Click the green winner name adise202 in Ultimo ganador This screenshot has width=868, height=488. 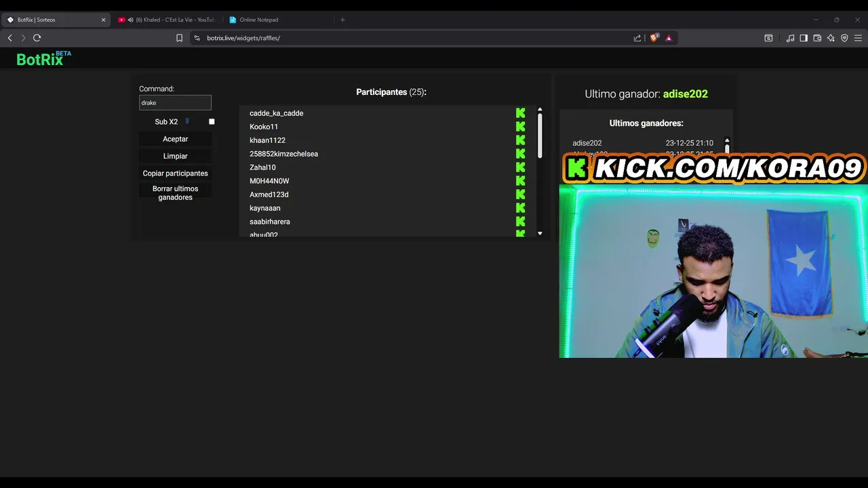click(x=685, y=94)
